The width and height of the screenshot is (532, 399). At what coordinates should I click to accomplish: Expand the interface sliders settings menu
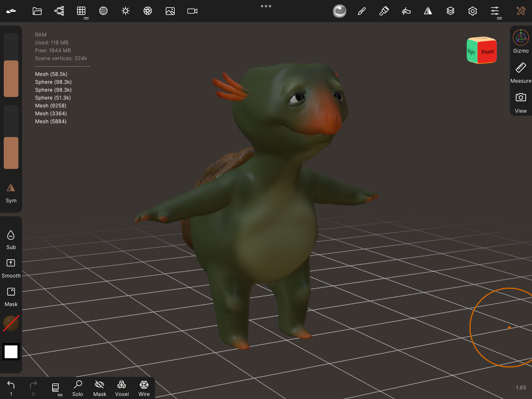tap(495, 11)
